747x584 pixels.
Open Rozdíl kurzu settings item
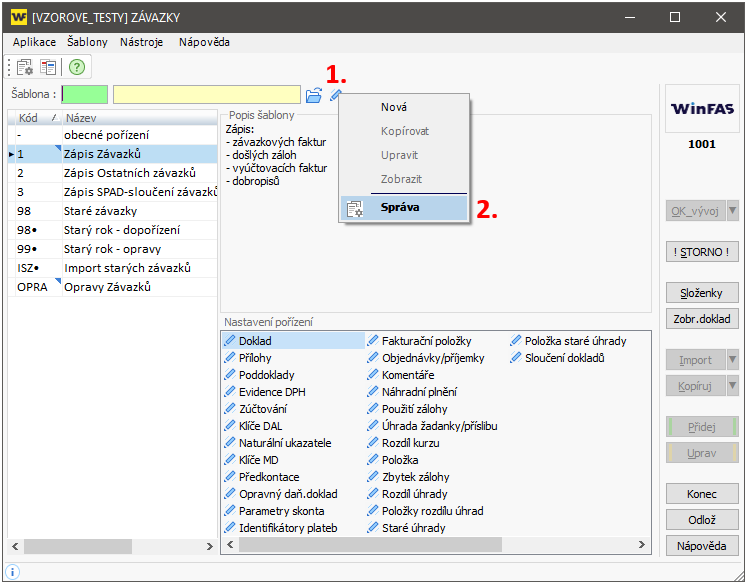[403, 443]
